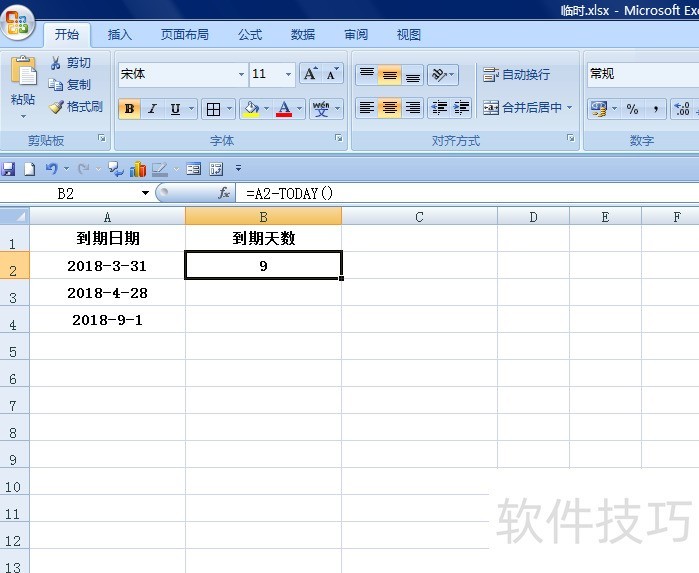
Task: Align text right
Action: pos(412,108)
